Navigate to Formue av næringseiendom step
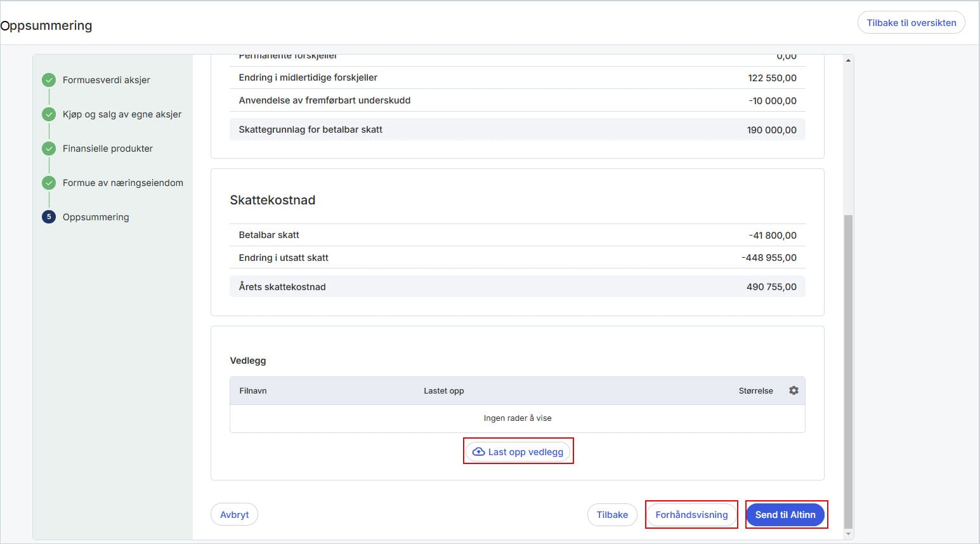The width and height of the screenshot is (980, 544). 122,183
